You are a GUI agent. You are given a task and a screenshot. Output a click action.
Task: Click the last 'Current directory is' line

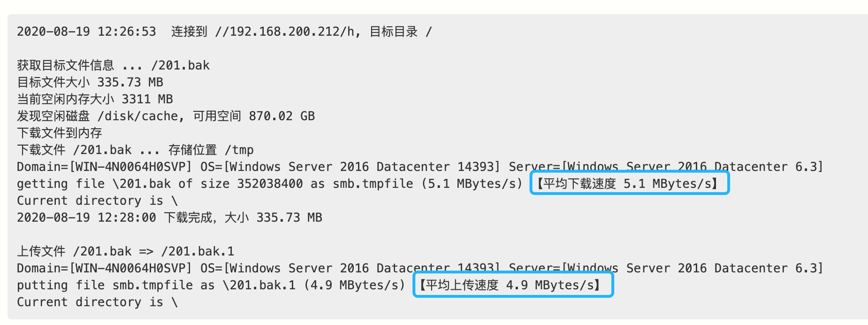[97, 302]
